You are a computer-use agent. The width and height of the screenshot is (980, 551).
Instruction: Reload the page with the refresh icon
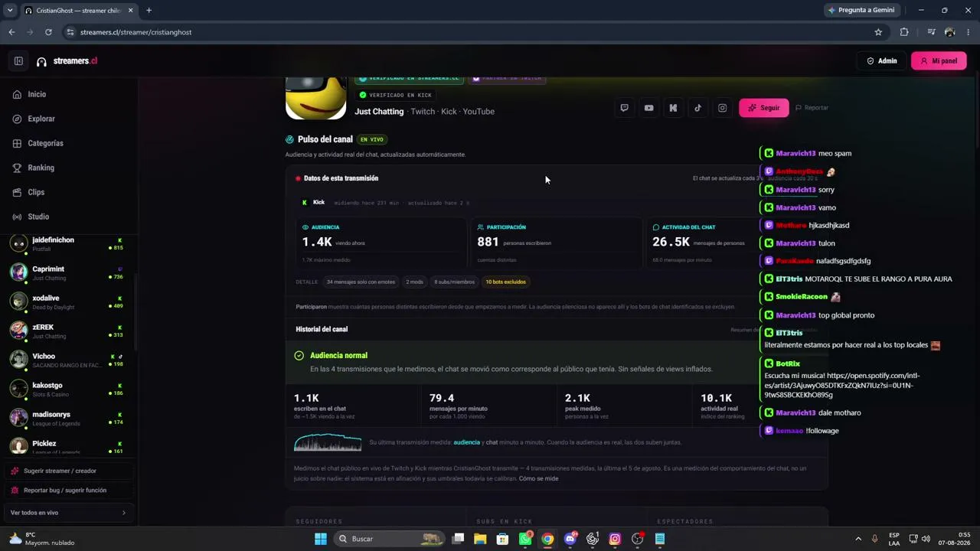click(48, 32)
